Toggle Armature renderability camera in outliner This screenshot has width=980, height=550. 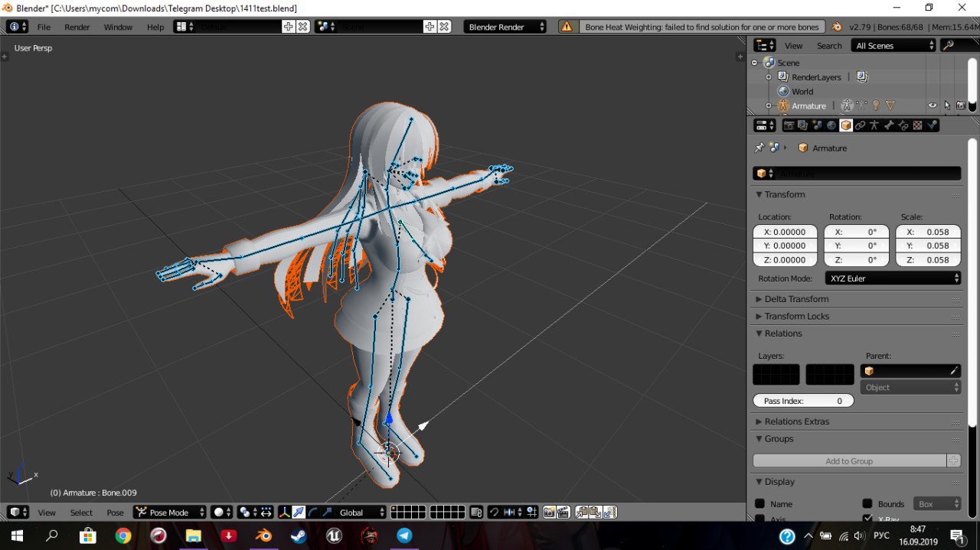[961, 106]
